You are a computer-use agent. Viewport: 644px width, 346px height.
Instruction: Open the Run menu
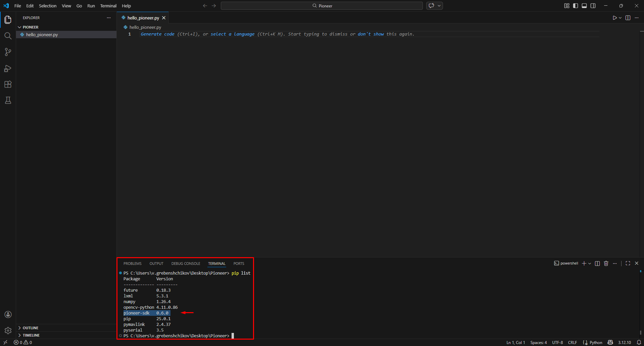91,6
